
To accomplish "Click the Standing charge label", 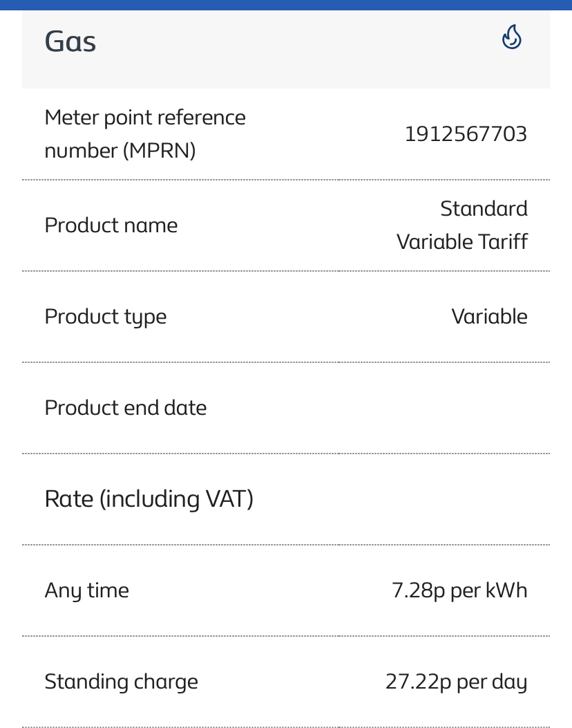I will [x=122, y=682].
